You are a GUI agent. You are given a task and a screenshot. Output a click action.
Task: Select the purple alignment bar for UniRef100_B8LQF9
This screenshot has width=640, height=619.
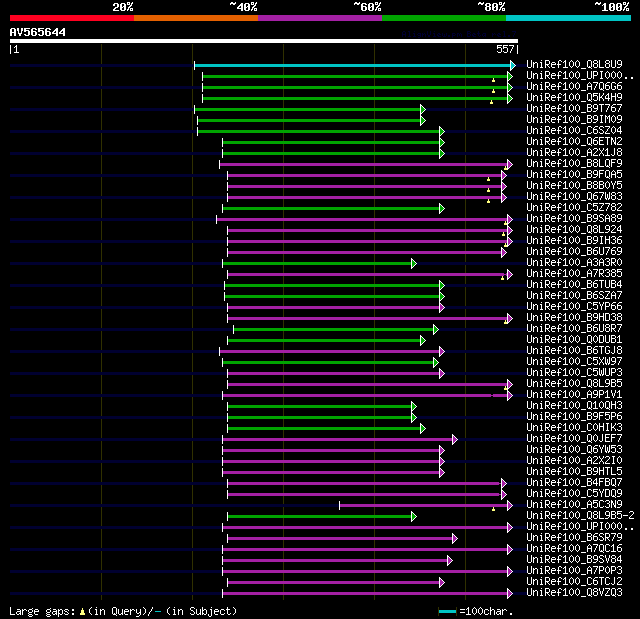[366, 164]
